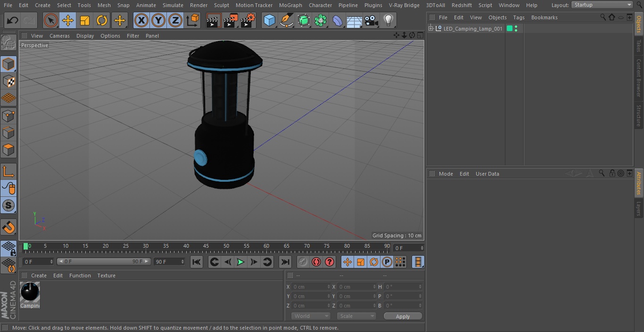The height and width of the screenshot is (332, 644).
Task: Select the Rotate tool
Action: click(102, 20)
